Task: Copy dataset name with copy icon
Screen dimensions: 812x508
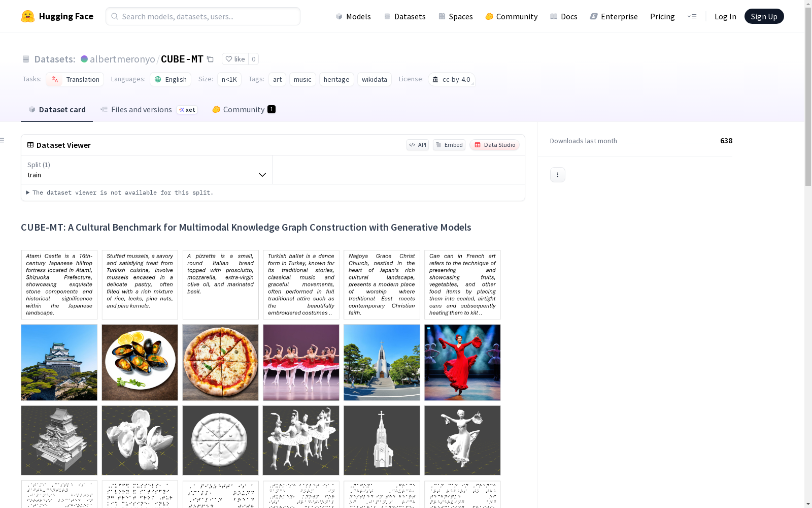Action: click(x=210, y=59)
